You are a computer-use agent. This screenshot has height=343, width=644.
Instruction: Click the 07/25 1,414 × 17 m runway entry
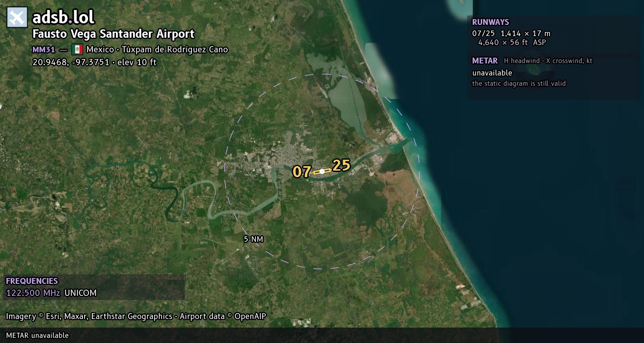[511, 33]
